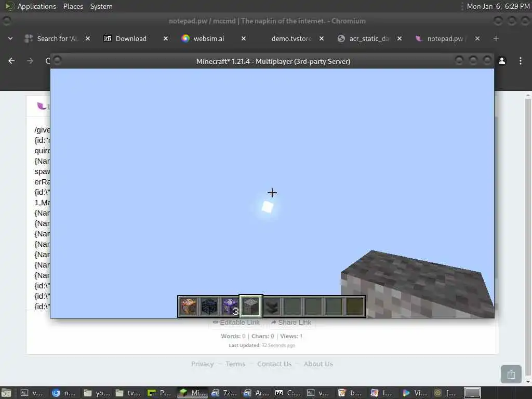Click the Chromium window menu button
This screenshot has height=399, width=532.
coord(6,21)
